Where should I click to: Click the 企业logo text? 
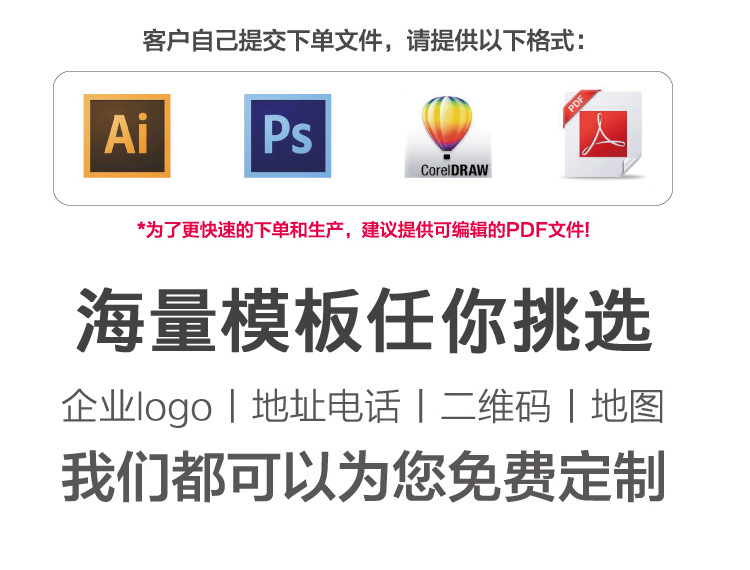(137, 406)
